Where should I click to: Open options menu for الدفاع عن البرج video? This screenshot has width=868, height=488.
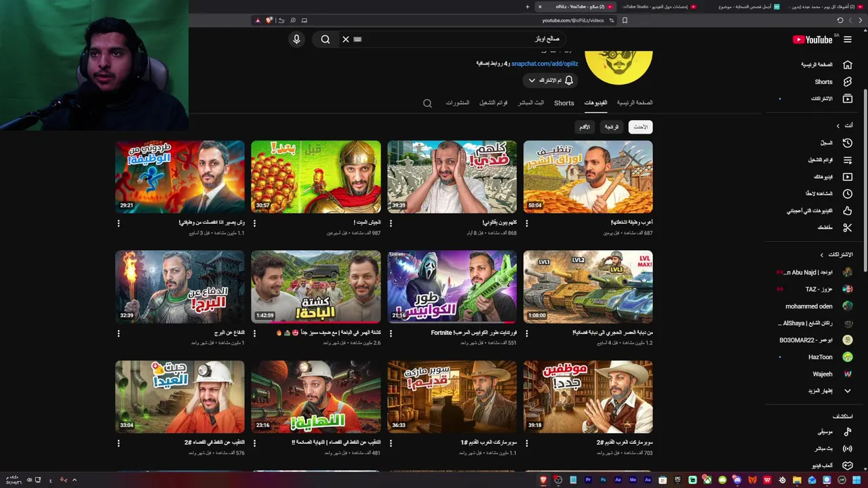(119, 333)
